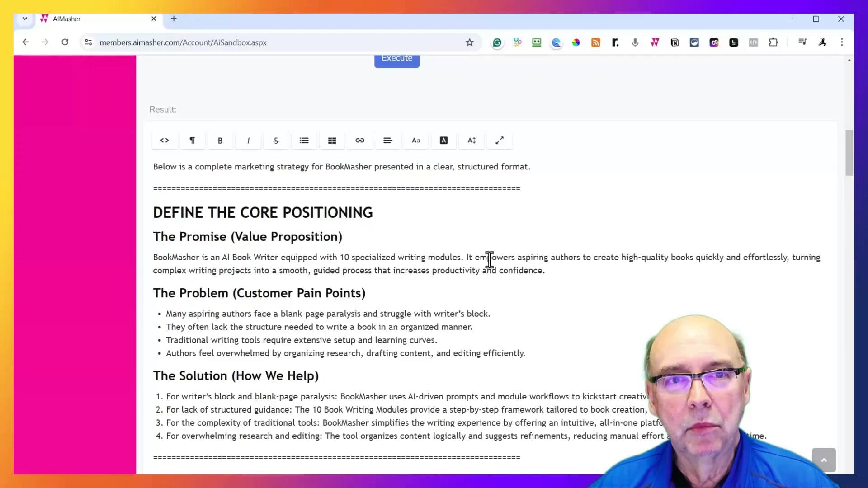Open Chrome's three-dot menu
This screenshot has width=868, height=488.
[x=842, y=42]
